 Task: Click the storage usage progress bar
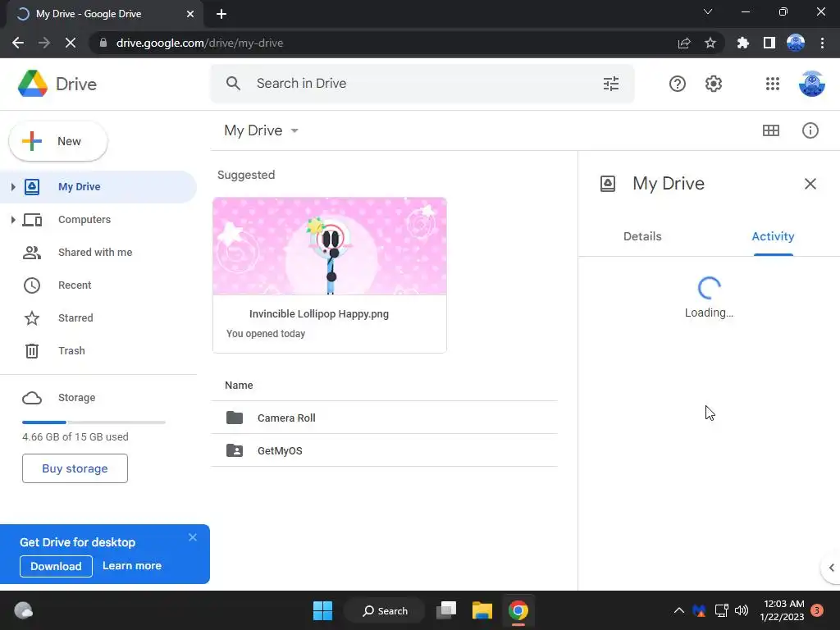[x=94, y=422]
